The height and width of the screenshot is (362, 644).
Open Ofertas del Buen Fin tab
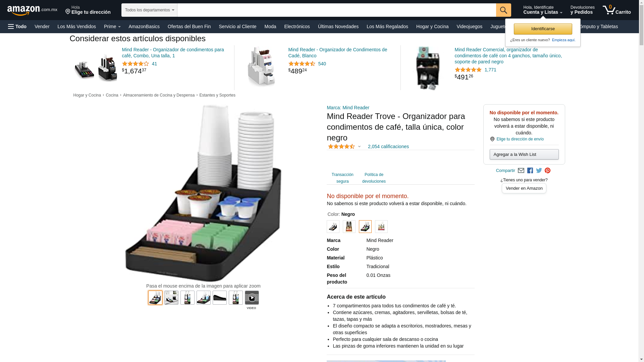189,26
